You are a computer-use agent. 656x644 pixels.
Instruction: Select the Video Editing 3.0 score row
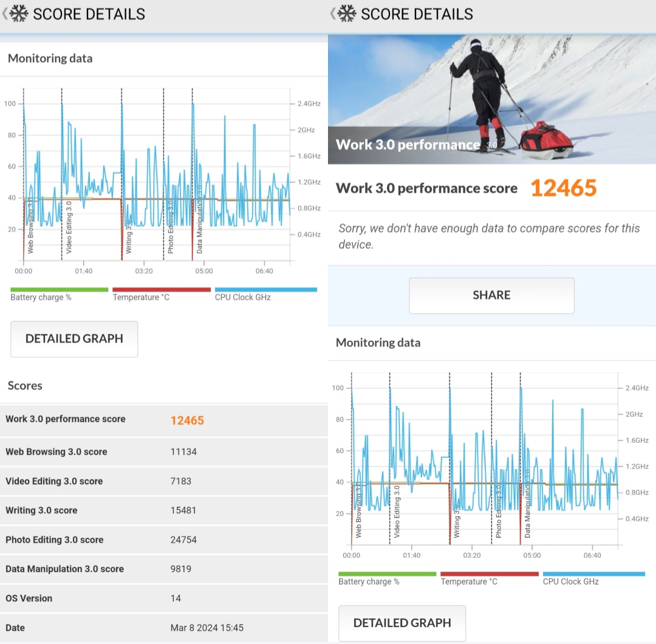163,481
